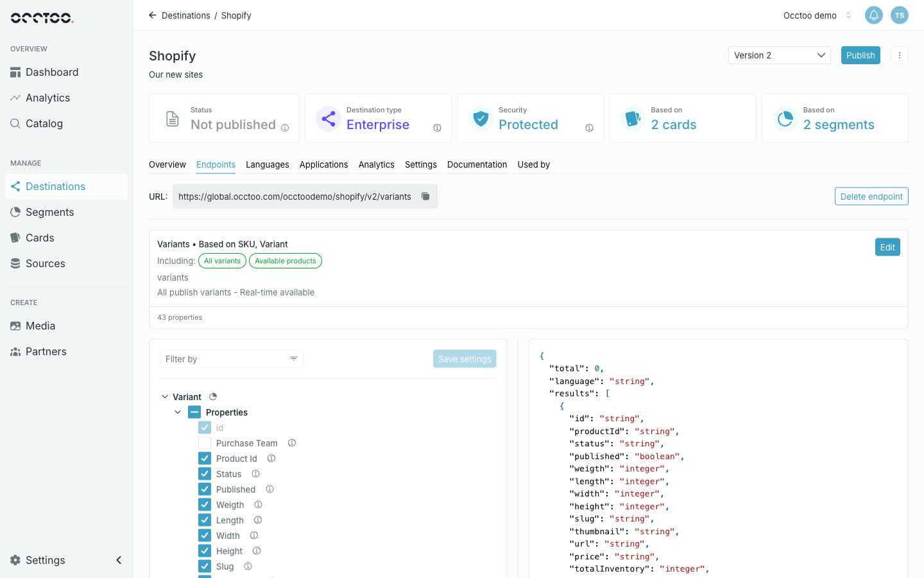Collapse the Variant tree node

pyautogui.click(x=165, y=397)
